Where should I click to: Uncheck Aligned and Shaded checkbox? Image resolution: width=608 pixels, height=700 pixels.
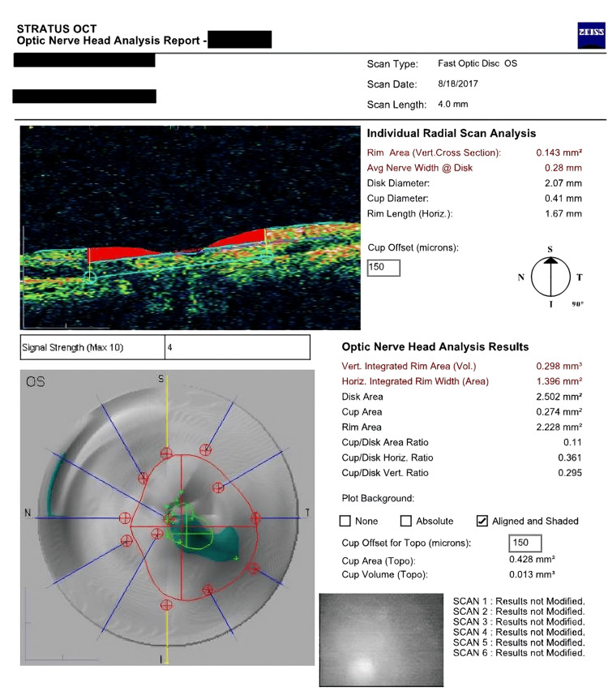coord(482,521)
